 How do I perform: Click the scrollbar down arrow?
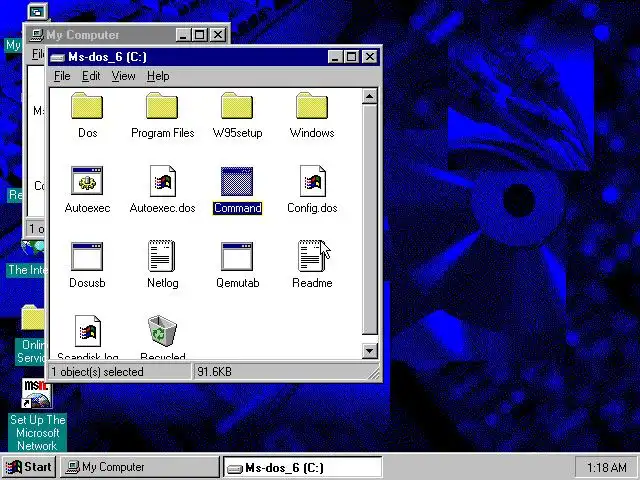[x=369, y=351]
